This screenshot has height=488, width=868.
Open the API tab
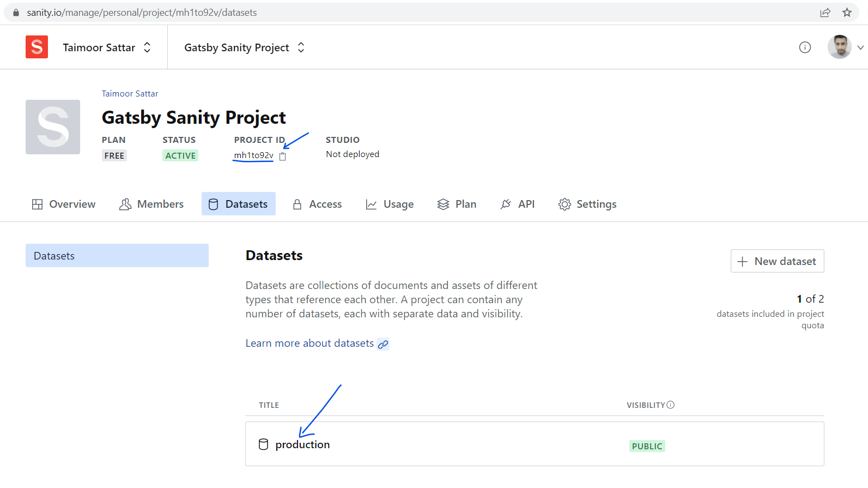pyautogui.click(x=517, y=204)
